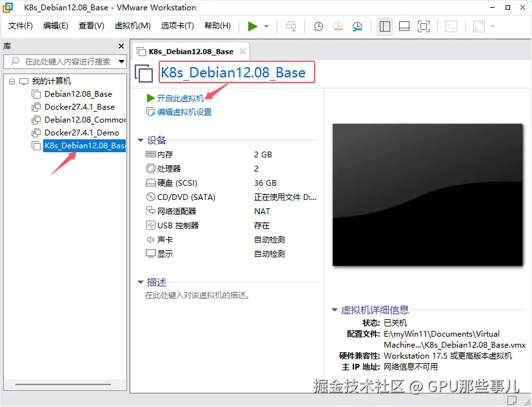Screen dimensions: 532x407
Task: Toggle the thumbnail bar visibility
Action: point(403,26)
